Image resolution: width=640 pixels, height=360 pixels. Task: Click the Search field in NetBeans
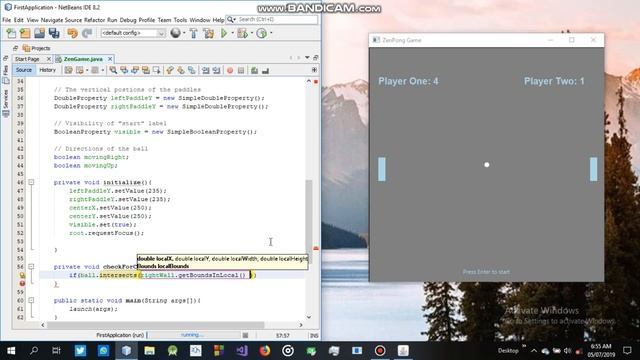tap(272, 19)
